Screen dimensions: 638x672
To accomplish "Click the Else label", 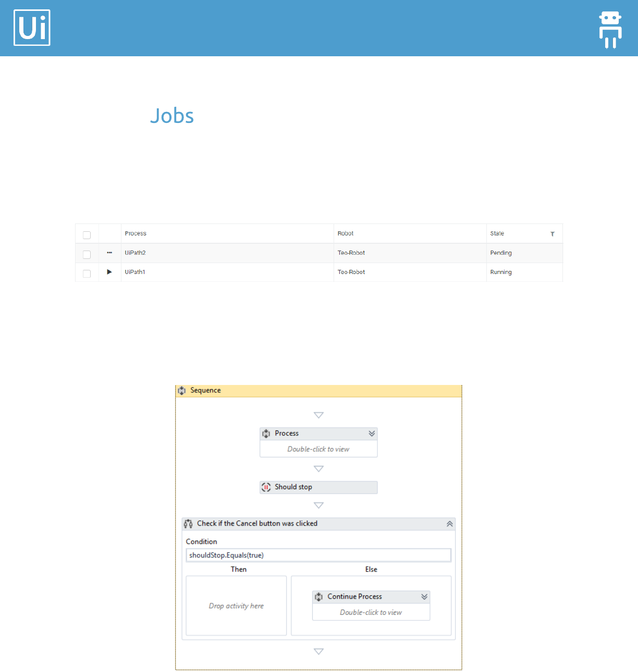I will pos(371,569).
